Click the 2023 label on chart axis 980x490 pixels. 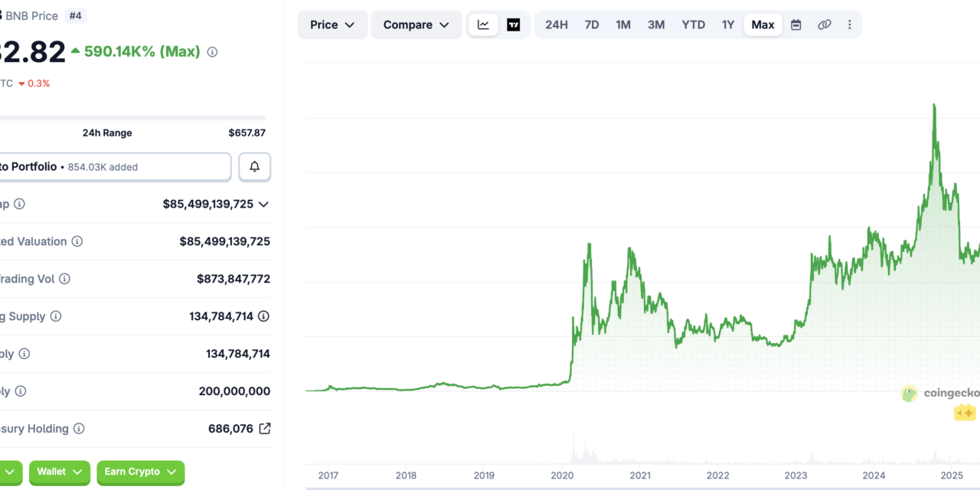795,475
